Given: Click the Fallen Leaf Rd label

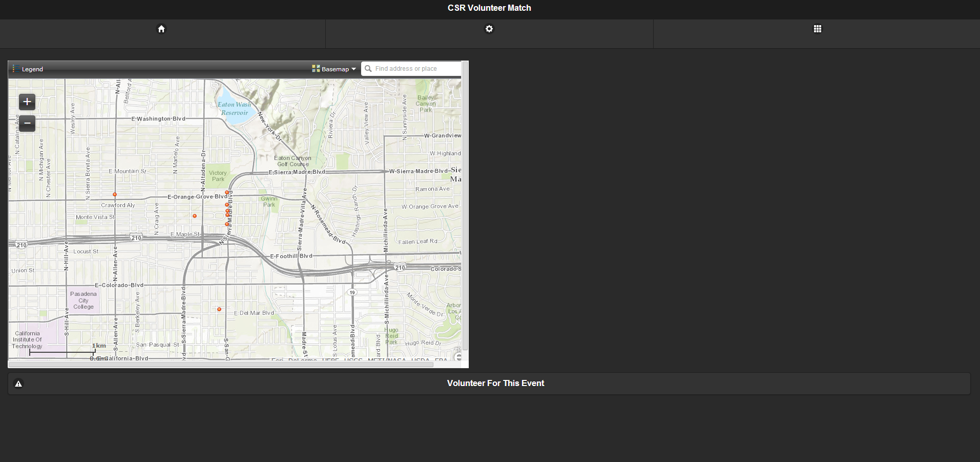Looking at the screenshot, I should tap(418, 242).
